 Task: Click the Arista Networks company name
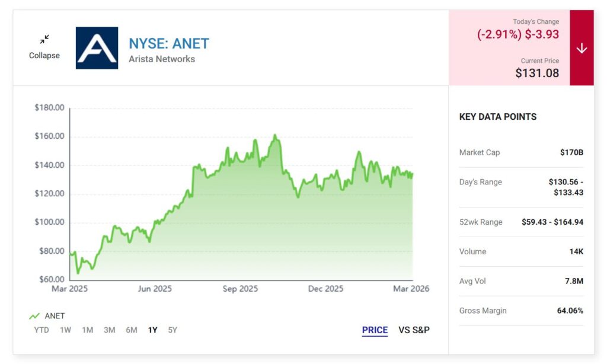tap(162, 59)
